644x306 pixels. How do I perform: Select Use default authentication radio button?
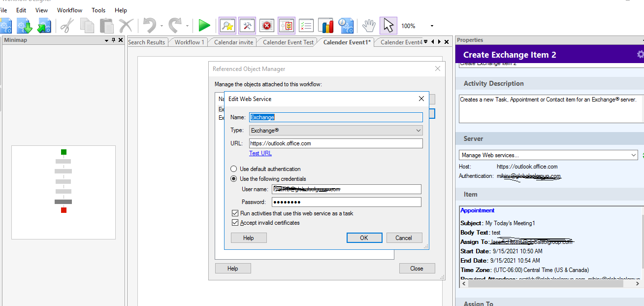234,169
